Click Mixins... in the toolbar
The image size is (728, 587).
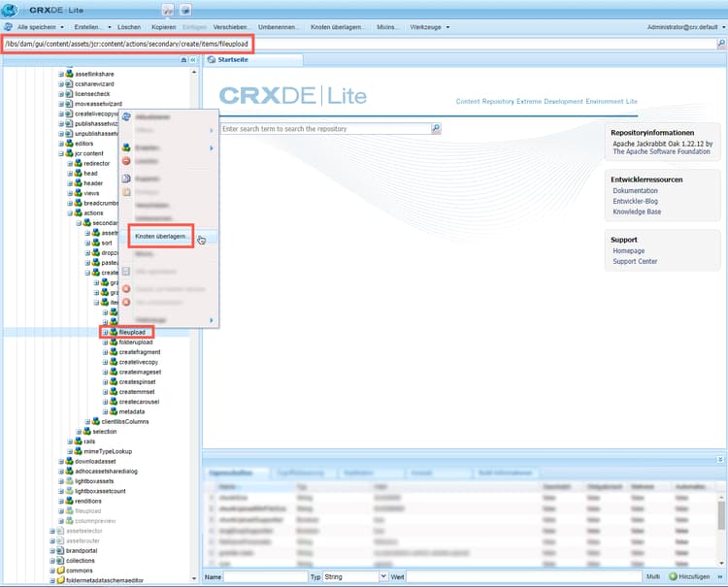386,27
